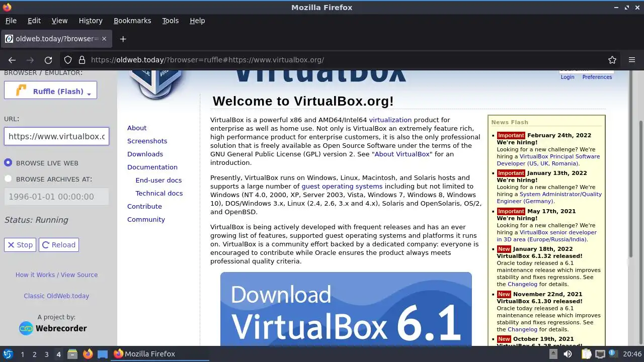Click the reload page icon in Firefox toolbar
The width and height of the screenshot is (644, 362).
click(x=48, y=60)
